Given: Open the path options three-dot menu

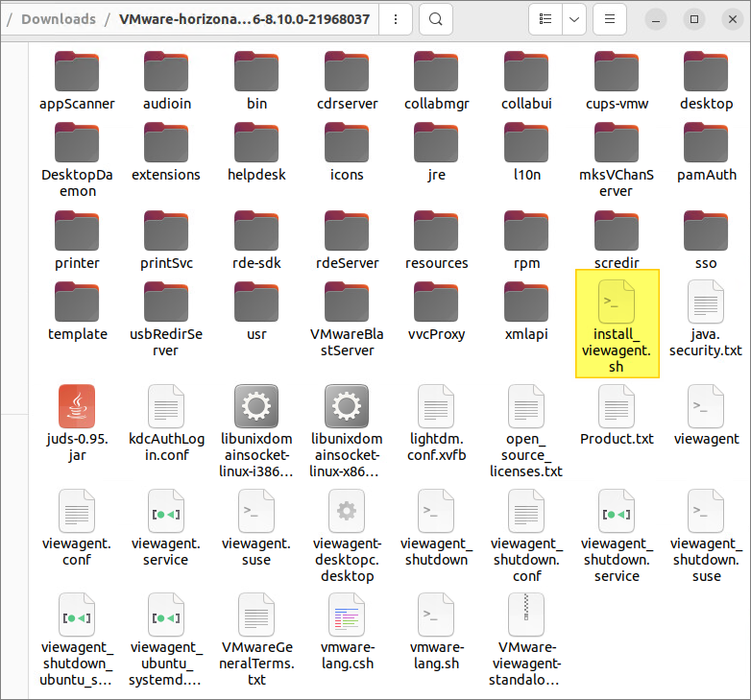Looking at the screenshot, I should pos(397,19).
